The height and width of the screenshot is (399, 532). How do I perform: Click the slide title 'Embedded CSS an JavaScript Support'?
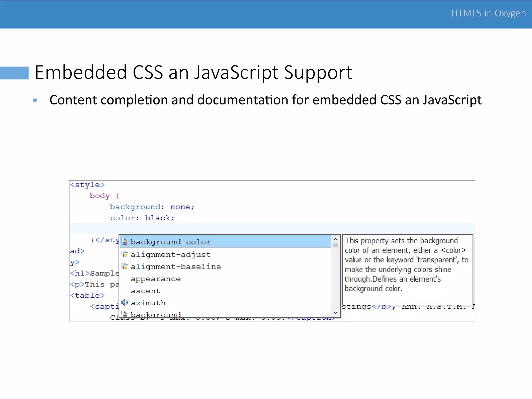tap(194, 72)
